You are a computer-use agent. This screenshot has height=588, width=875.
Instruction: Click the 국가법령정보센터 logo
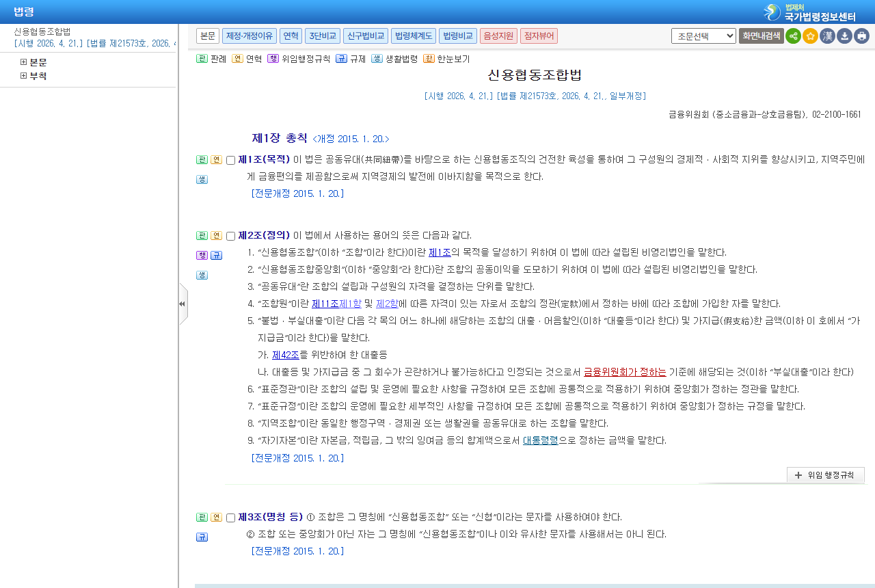(810, 12)
